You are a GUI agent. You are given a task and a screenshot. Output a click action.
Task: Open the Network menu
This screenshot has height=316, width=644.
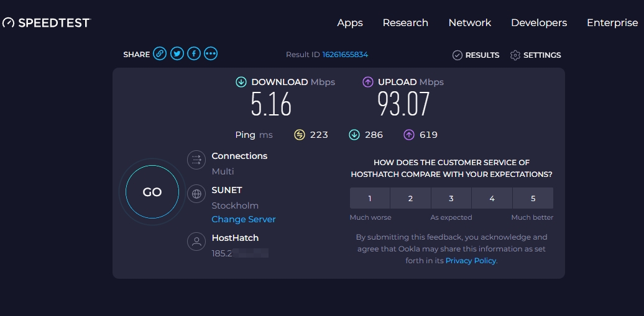470,23
